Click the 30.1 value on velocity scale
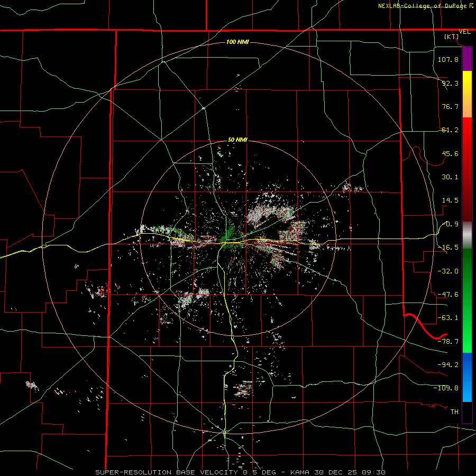 (450, 177)
